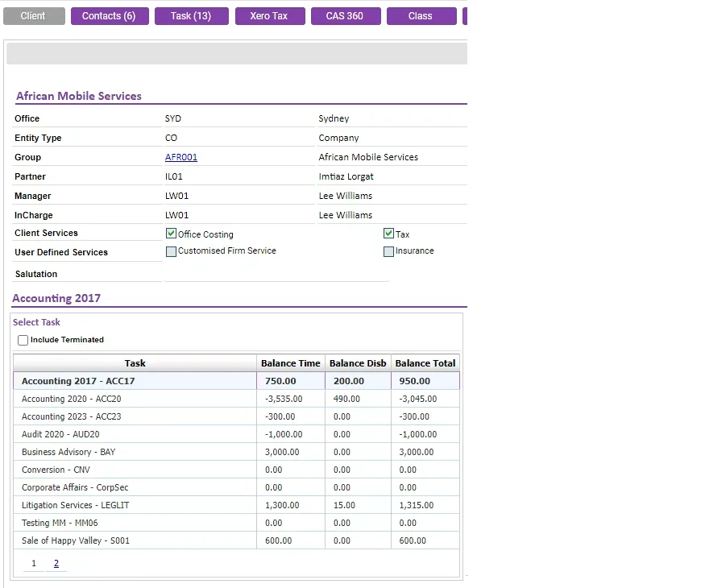
Task: Go to the Class tab
Action: click(x=421, y=16)
